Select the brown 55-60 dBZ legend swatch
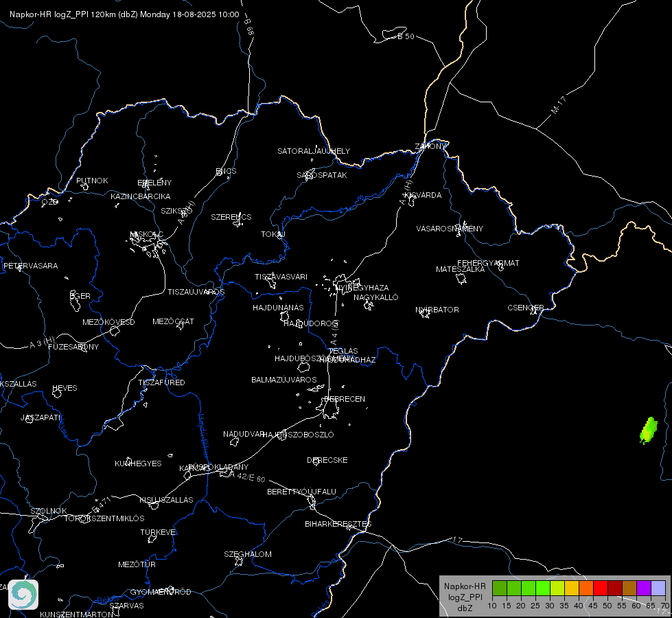Screen dimensions: 672x618 click(629, 588)
